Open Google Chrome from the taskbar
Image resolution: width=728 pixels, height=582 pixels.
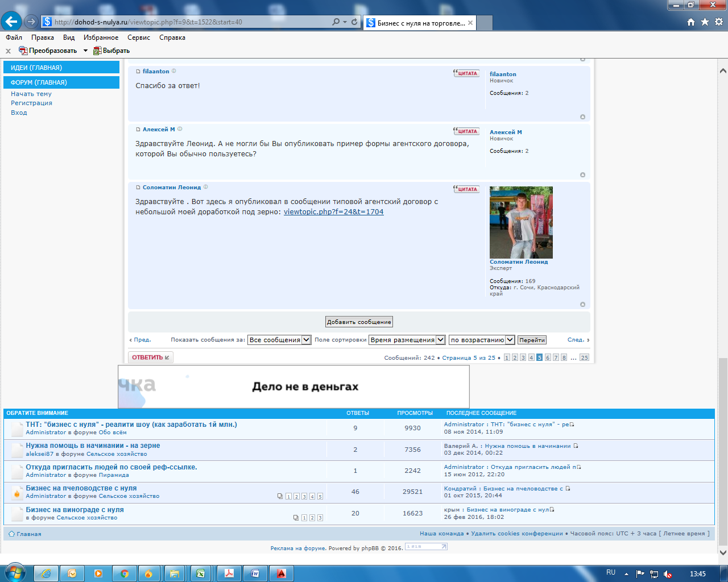[124, 573]
